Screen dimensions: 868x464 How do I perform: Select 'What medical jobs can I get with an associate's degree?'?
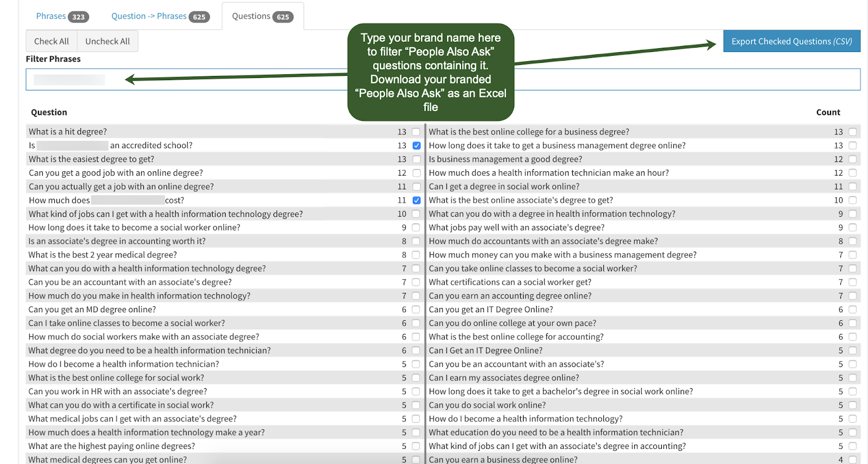coord(416,419)
